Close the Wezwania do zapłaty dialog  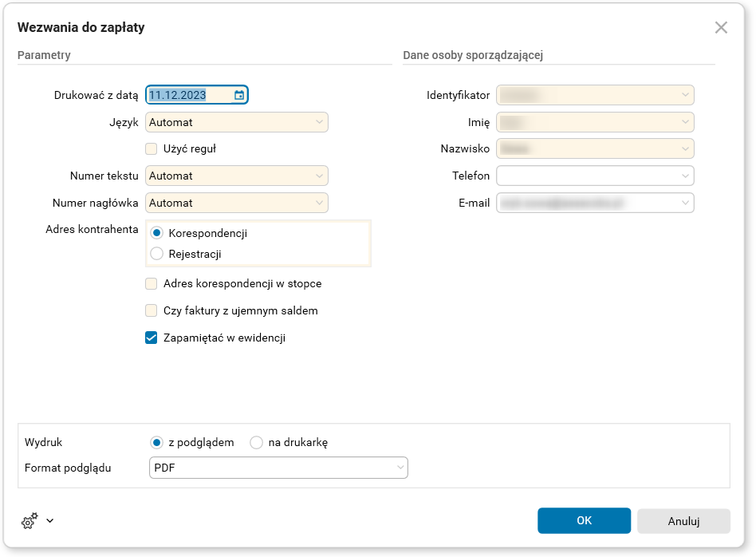pyautogui.click(x=721, y=28)
